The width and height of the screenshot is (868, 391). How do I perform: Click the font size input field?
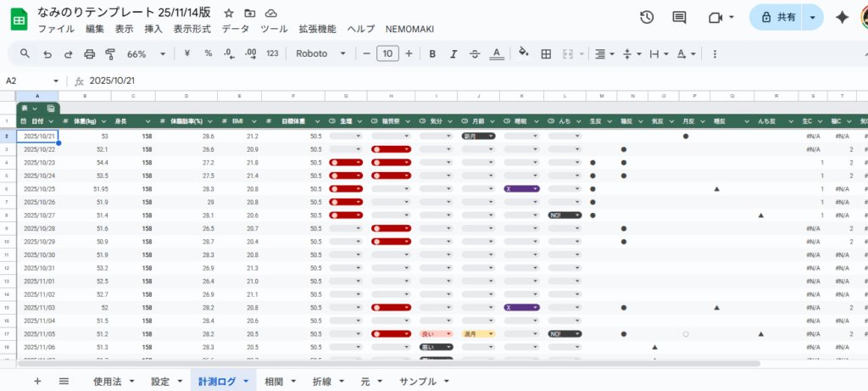[x=387, y=53]
